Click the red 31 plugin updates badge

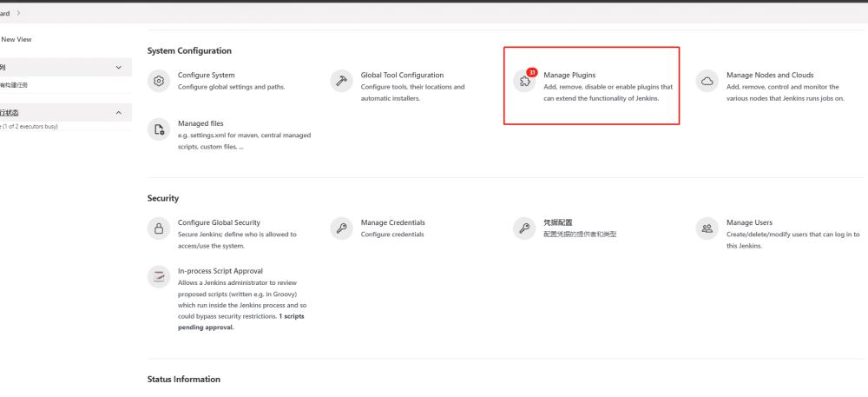[532, 72]
